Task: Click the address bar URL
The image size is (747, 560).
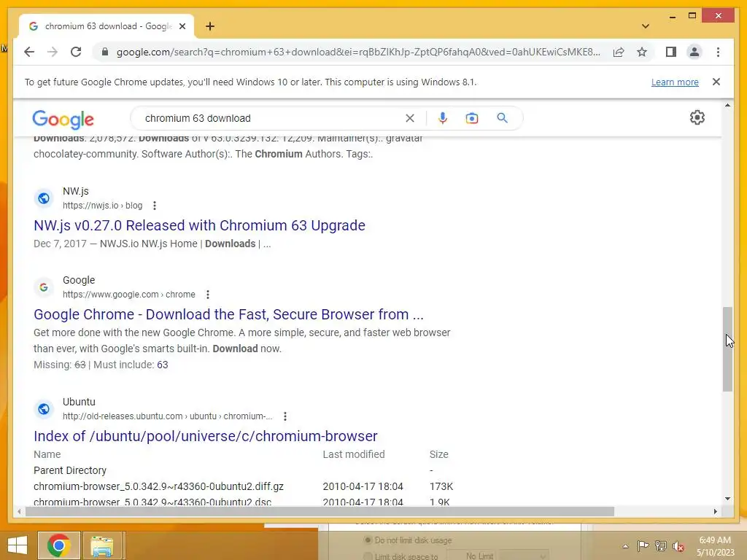Action: pyautogui.click(x=358, y=52)
